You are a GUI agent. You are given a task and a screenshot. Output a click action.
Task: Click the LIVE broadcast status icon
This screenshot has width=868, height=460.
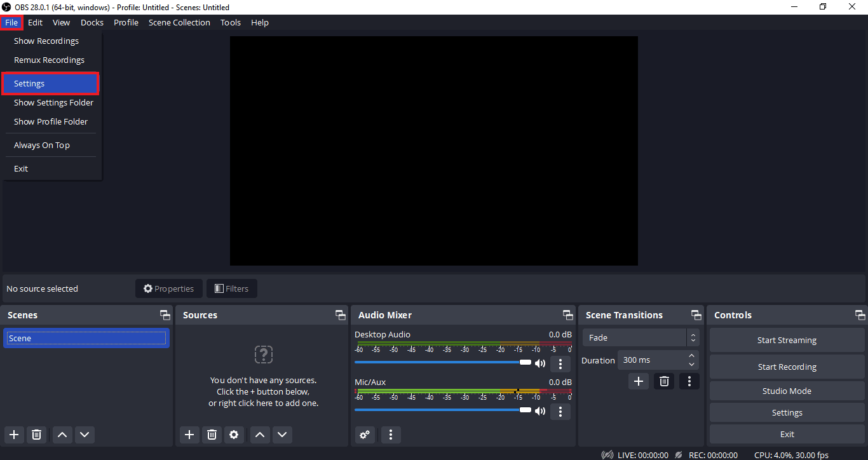607,455
